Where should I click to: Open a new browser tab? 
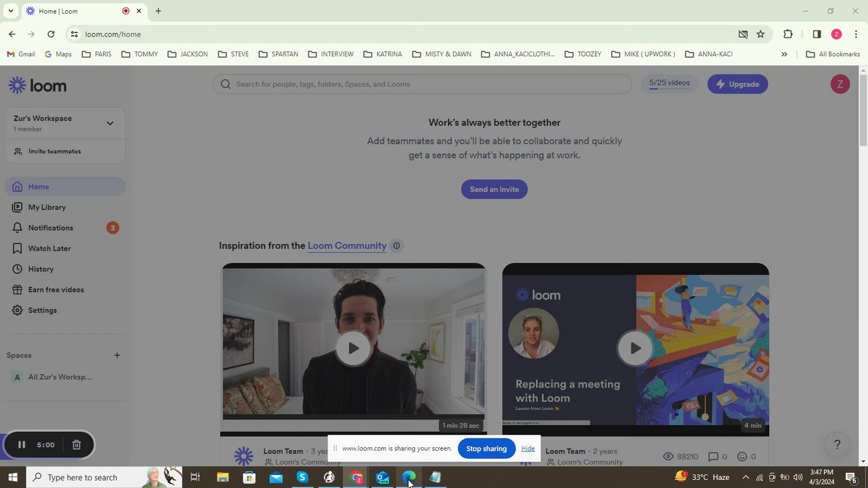click(158, 11)
